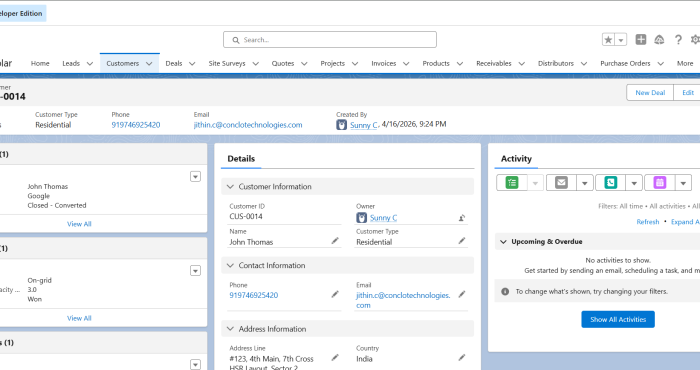Open the Deals tab

(x=174, y=63)
